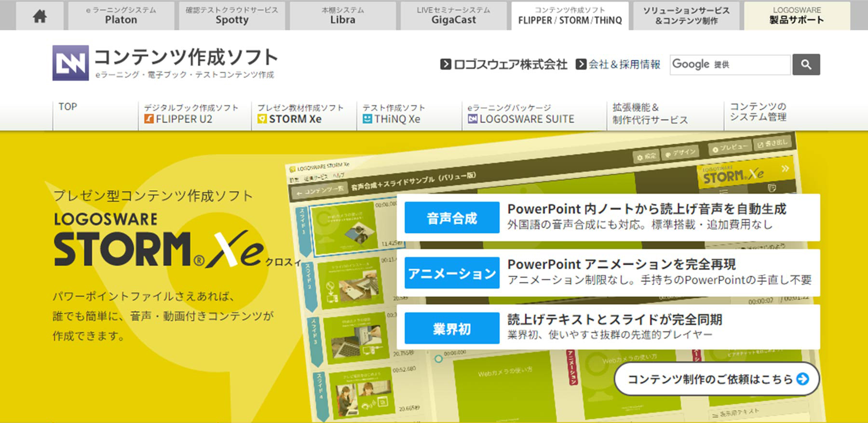Select first slide thumbnail in screenshot
This screenshot has height=423, width=868.
[344, 228]
